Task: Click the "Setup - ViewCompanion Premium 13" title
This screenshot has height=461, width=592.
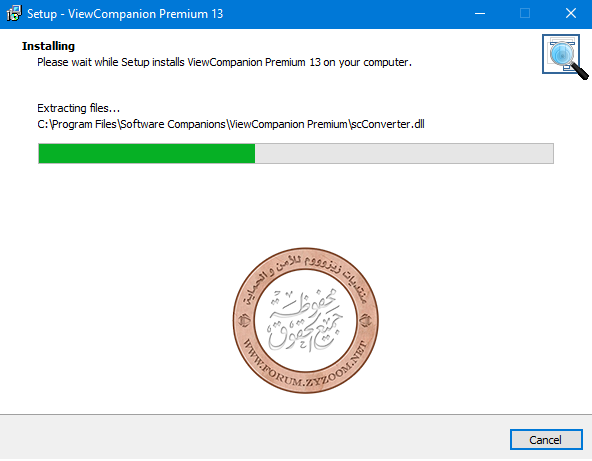Action: [x=125, y=14]
